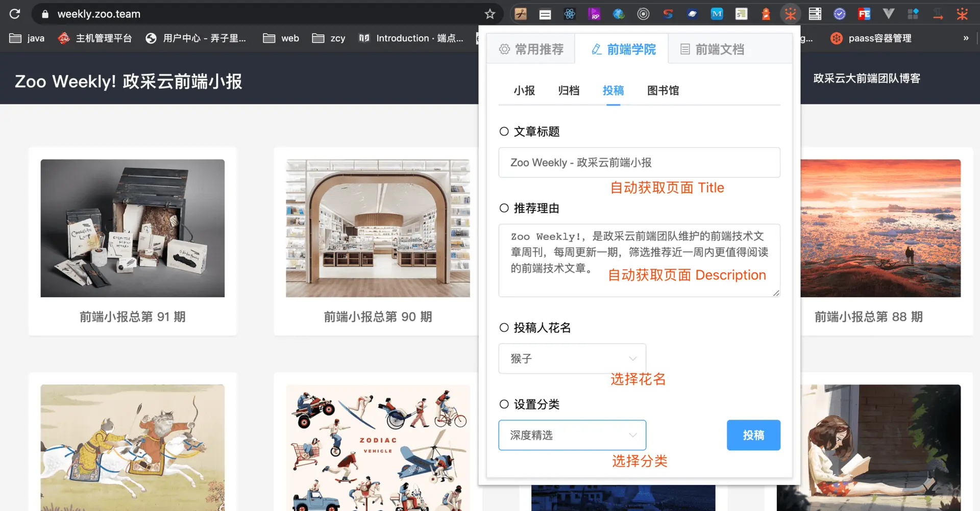Select the 文章标题 radio button

click(x=504, y=132)
